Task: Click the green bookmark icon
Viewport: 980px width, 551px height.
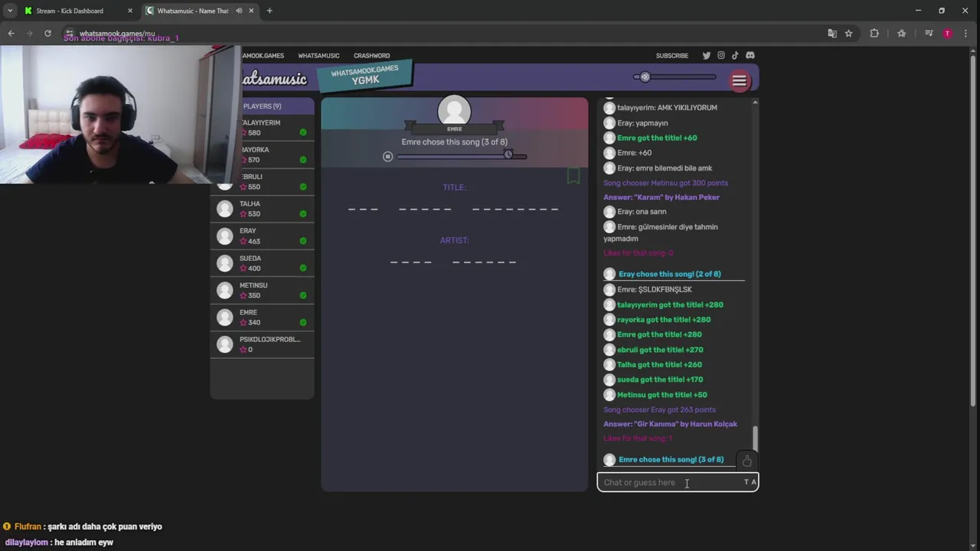Action: tap(573, 176)
